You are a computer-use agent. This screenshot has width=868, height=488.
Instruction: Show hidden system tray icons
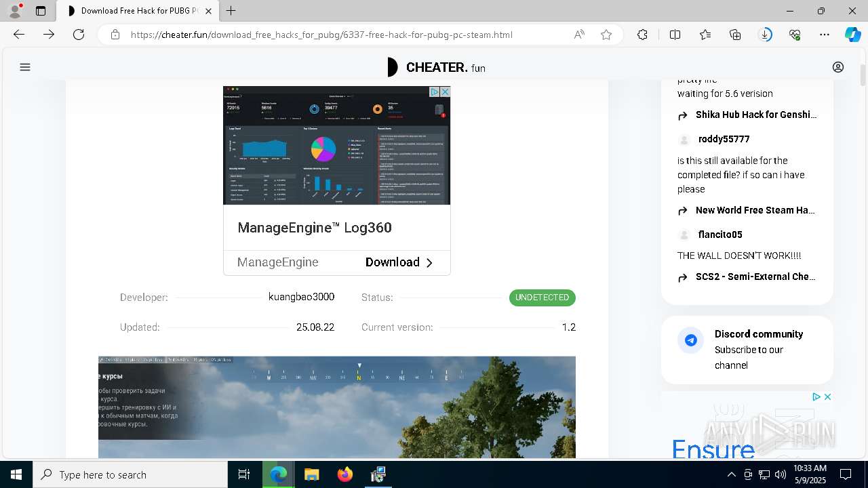click(x=731, y=474)
